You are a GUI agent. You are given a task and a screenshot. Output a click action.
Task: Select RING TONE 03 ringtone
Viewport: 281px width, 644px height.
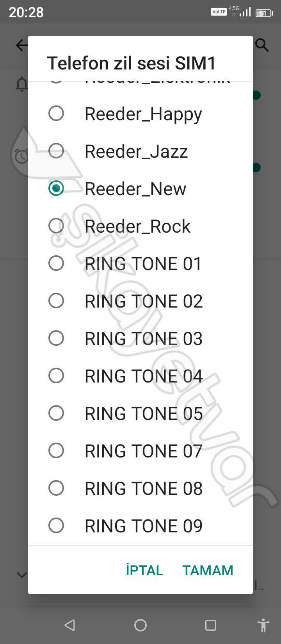(x=143, y=338)
